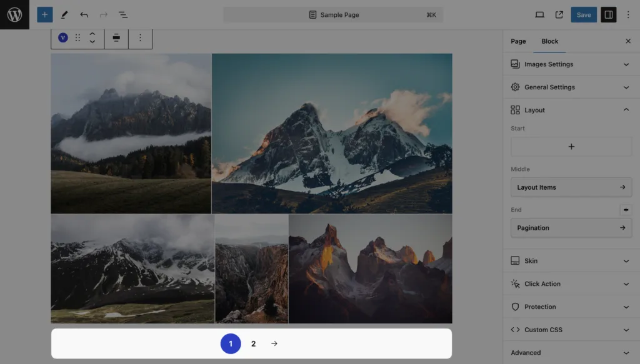Screen dimensions: 640x364
Task: Switch to the Page tab
Action: click(518, 41)
